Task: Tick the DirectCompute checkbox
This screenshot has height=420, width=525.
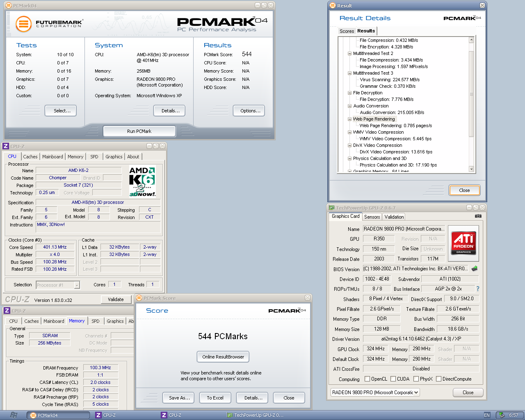Action: 439,379
